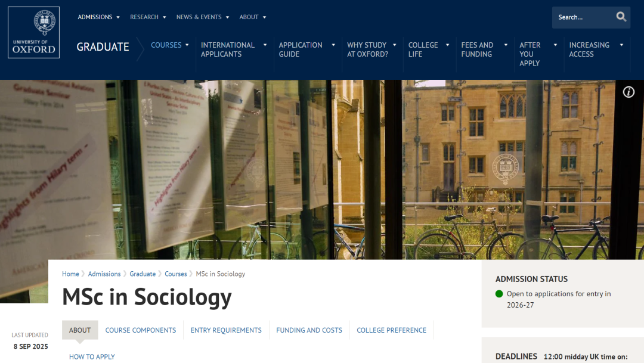Expand the International Applicants arrow
Image resolution: width=644 pixels, height=363 pixels.
[x=265, y=45]
